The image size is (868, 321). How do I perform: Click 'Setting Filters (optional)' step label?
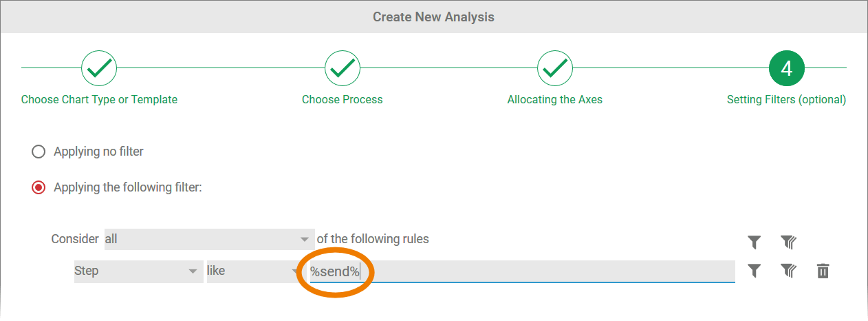786,100
